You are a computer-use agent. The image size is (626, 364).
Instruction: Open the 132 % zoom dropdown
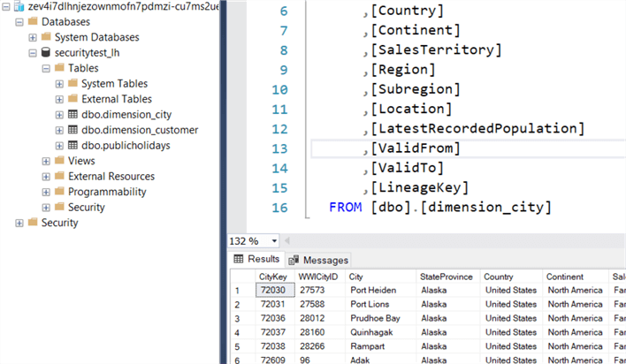click(275, 241)
